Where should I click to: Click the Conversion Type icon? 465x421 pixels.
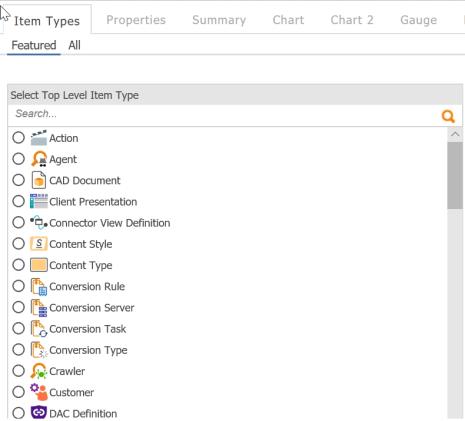click(x=39, y=350)
